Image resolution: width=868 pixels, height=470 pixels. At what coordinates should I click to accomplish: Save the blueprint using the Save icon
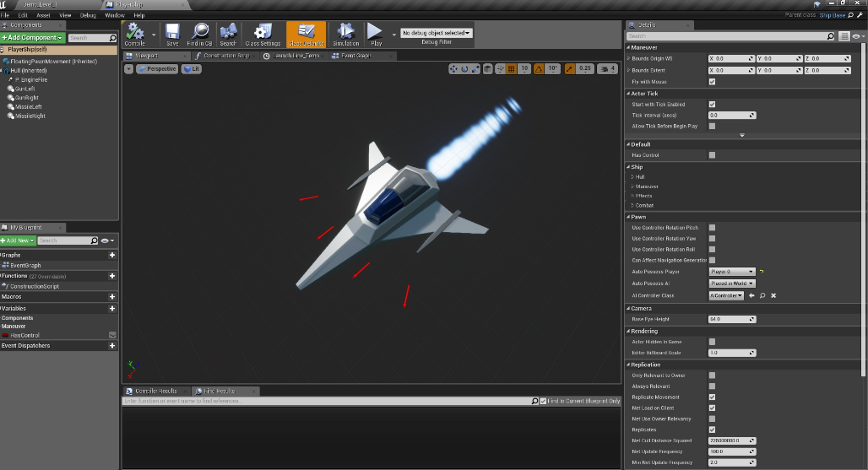pyautogui.click(x=173, y=35)
